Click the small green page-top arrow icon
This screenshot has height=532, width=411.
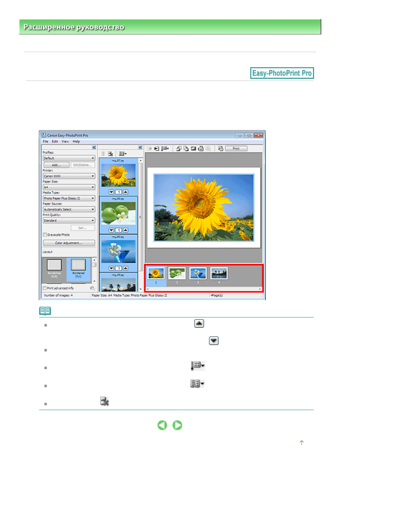[302, 442]
